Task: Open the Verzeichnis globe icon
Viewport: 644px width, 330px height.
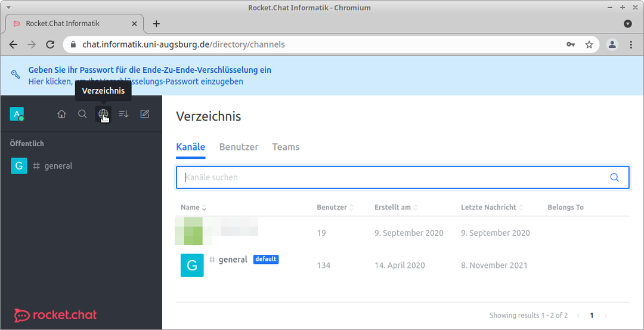Action: point(103,114)
